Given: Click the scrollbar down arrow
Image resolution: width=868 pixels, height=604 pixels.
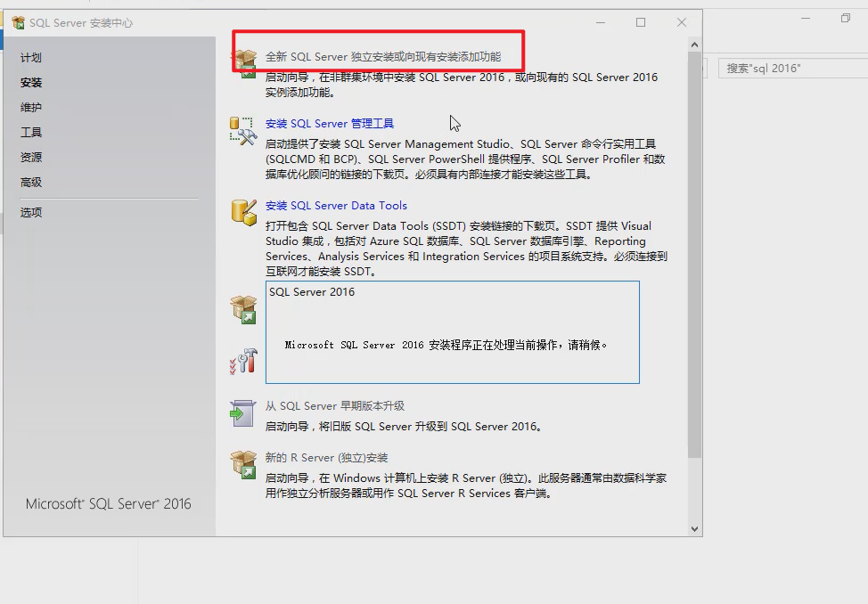Looking at the screenshot, I should tap(695, 529).
